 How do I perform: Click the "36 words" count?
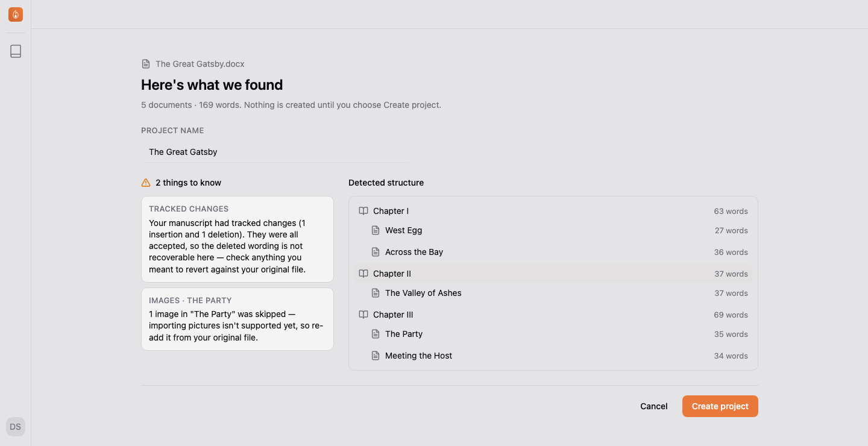point(731,252)
